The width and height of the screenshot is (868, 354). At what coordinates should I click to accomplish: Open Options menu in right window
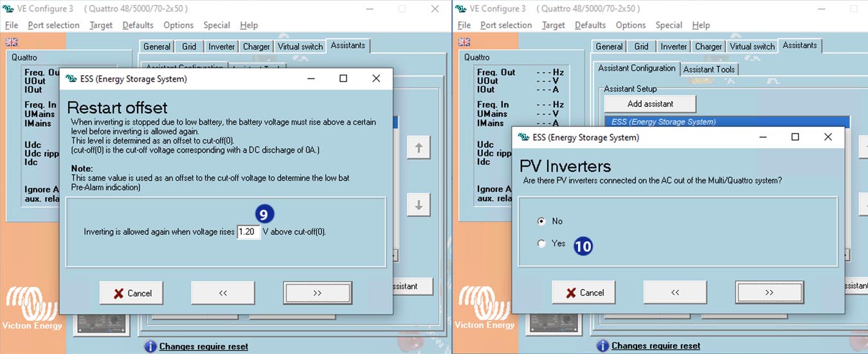pos(631,25)
